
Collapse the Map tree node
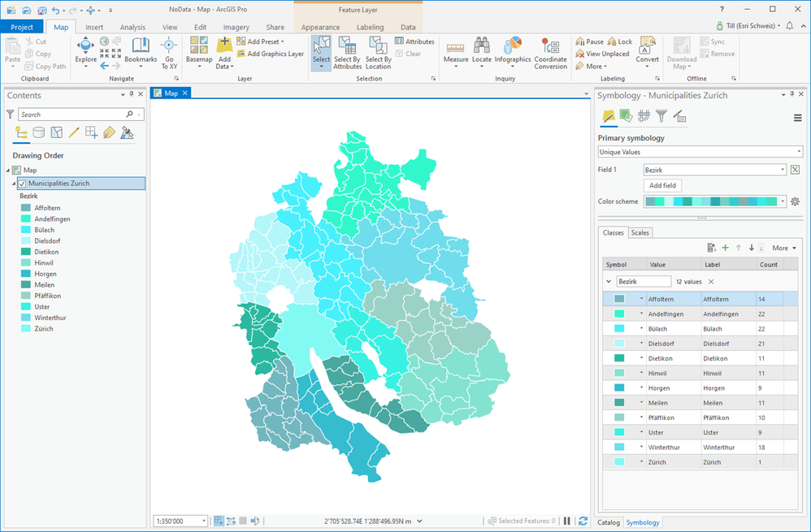8,170
